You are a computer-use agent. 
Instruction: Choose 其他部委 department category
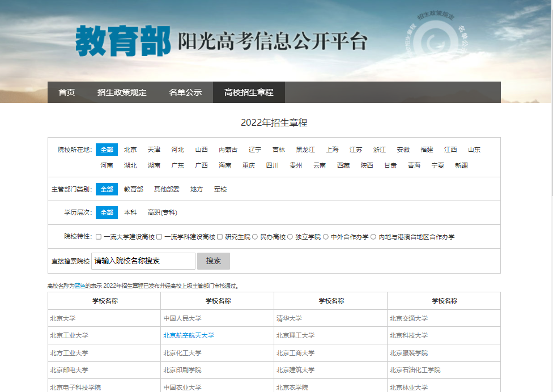[x=167, y=189]
